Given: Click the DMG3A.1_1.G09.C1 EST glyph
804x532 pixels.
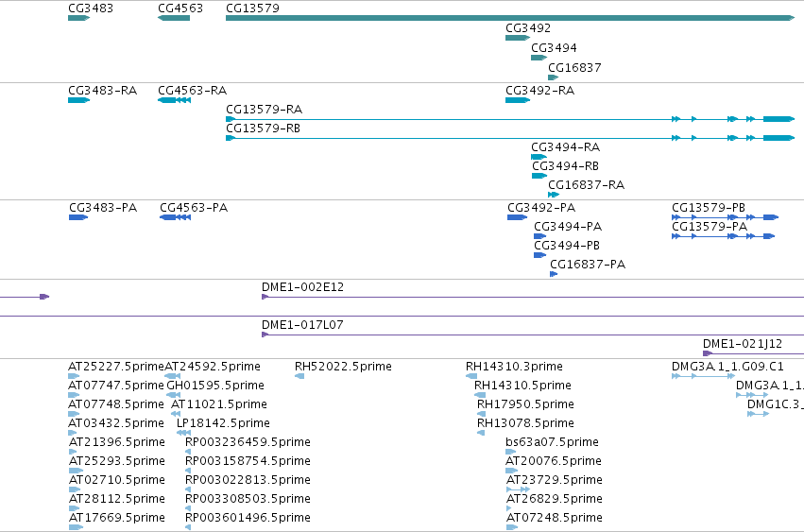Looking at the screenshot, I should tap(703, 376).
